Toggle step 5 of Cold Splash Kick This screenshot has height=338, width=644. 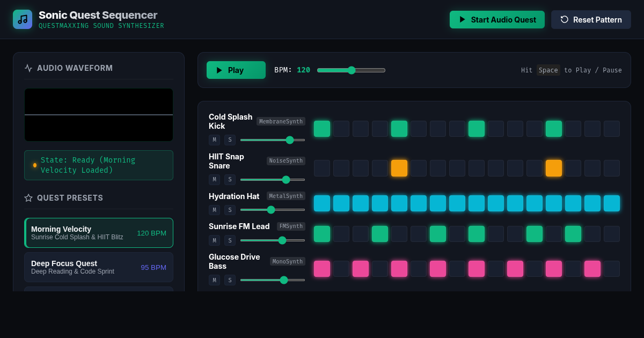point(399,129)
